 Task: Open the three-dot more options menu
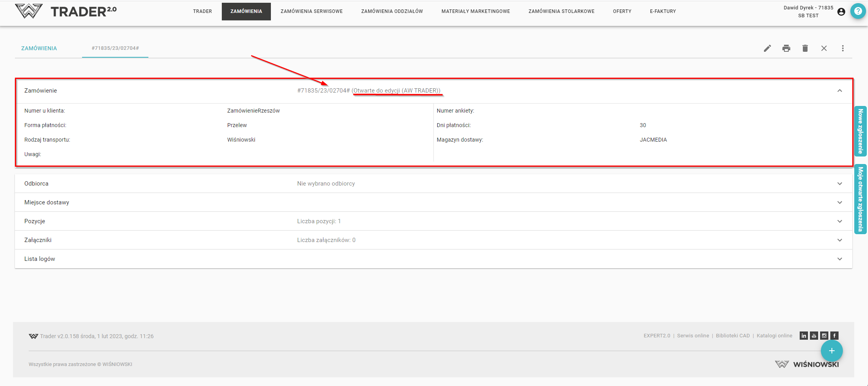(x=842, y=48)
